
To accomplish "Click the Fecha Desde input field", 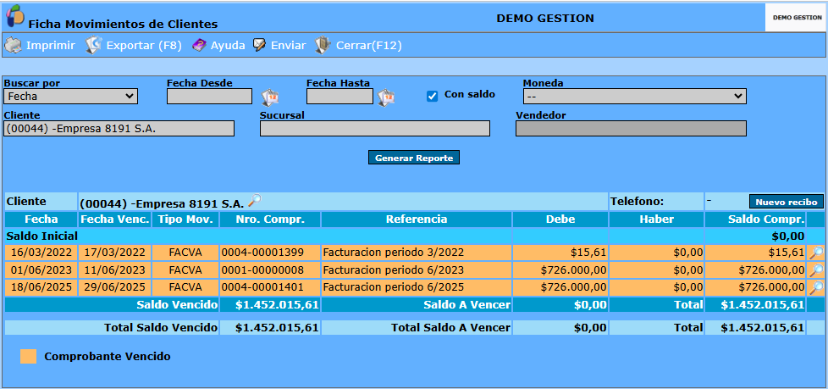I will point(210,97).
